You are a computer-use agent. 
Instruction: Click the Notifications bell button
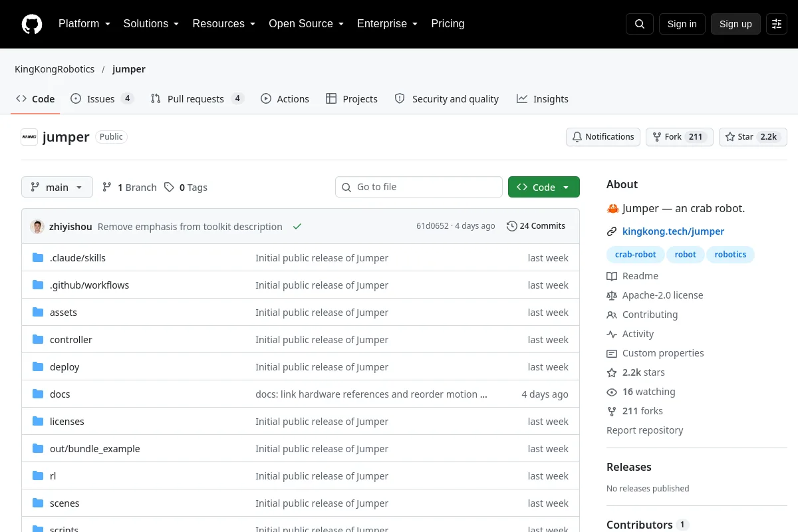coord(603,137)
